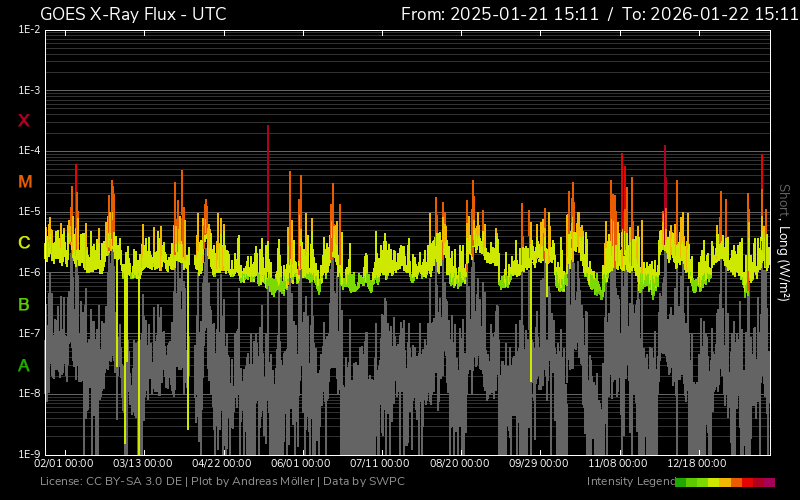The image size is (800, 500).
Task: Click the GOES X-Ray Flux - UTC title
Action: pos(133,14)
